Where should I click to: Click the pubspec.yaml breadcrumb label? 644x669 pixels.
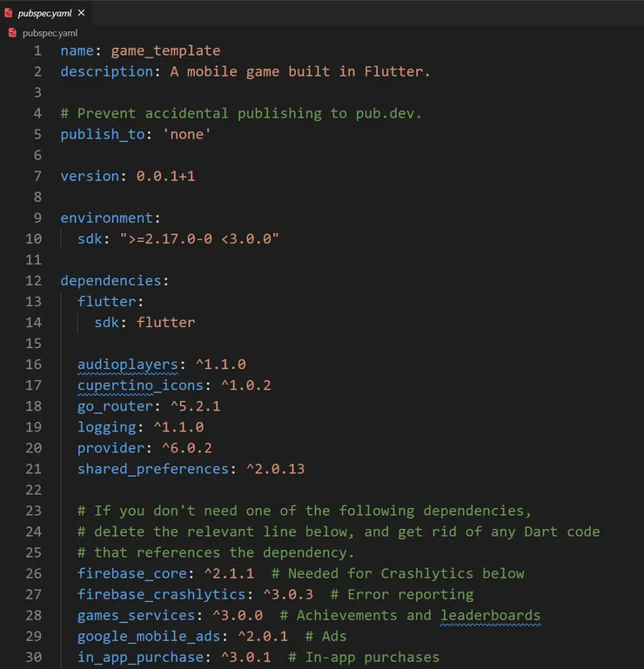50,33
